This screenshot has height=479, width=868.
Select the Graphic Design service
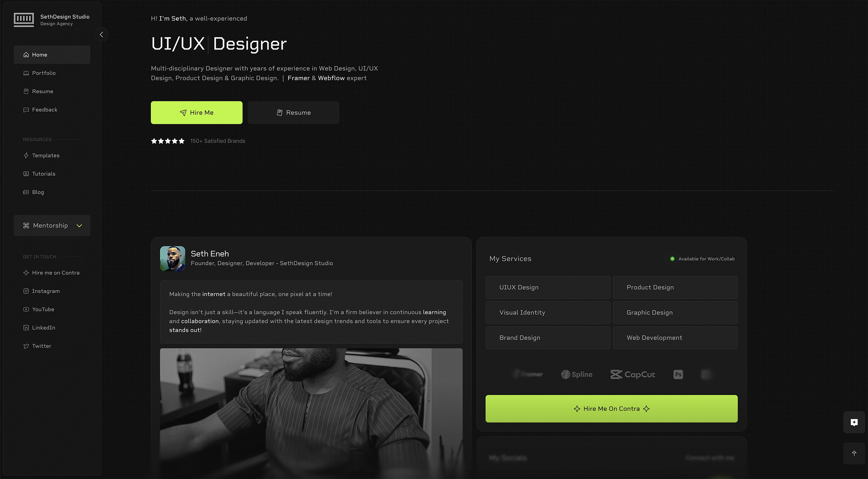click(x=675, y=312)
